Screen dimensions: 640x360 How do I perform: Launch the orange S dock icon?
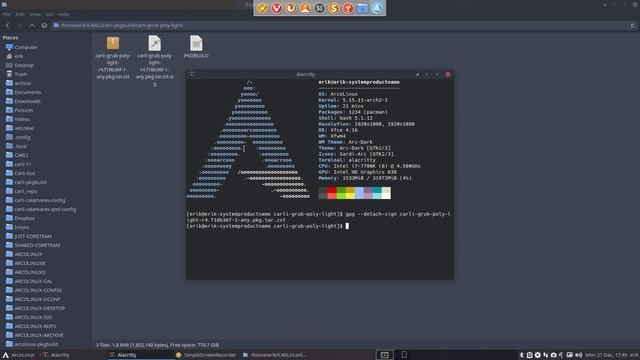click(333, 8)
